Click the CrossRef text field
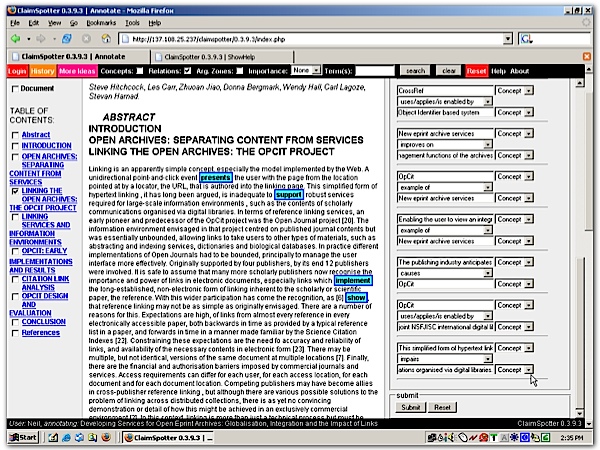This screenshot has width=600, height=450. coord(445,91)
